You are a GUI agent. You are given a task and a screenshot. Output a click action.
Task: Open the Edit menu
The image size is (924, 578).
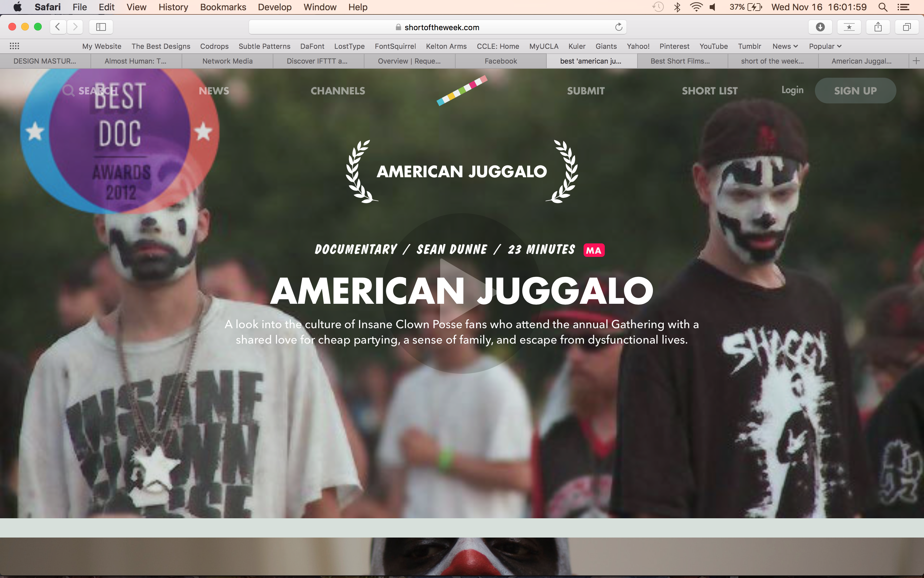pyautogui.click(x=107, y=7)
